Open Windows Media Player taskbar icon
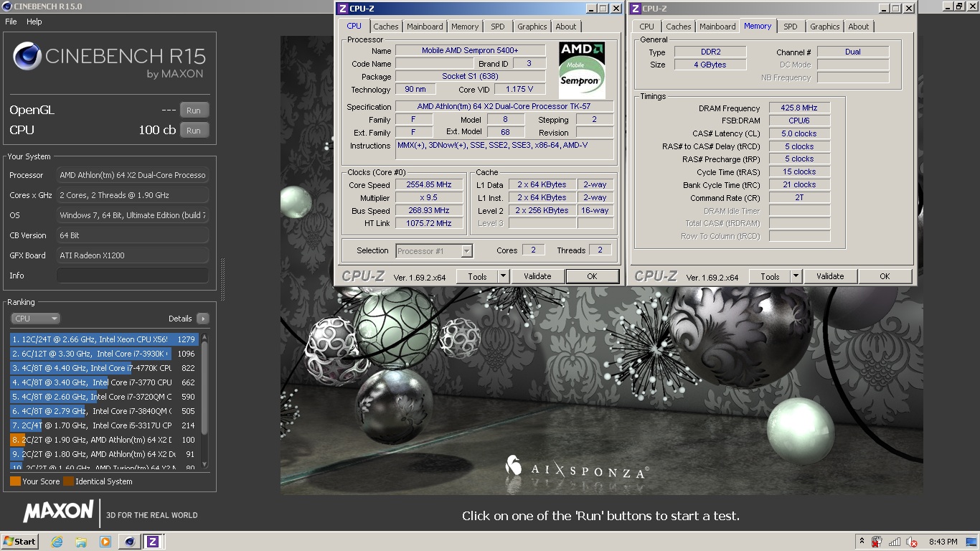This screenshot has height=551, width=980. (x=105, y=542)
